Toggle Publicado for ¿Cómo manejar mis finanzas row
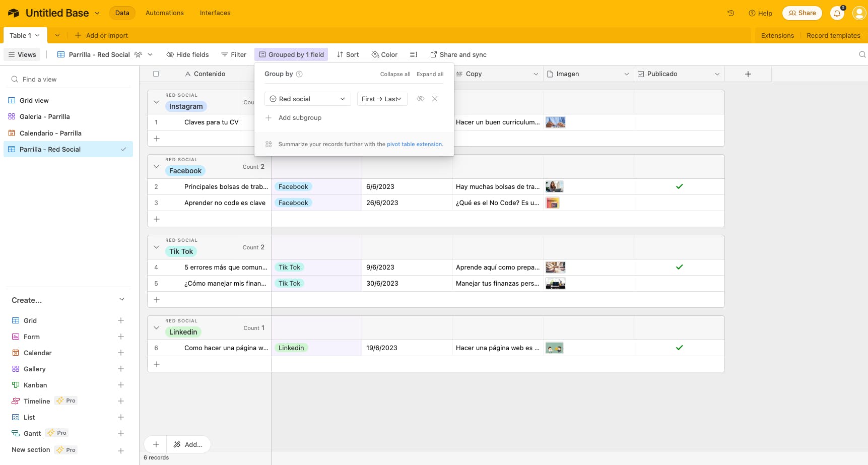The image size is (868, 465). click(679, 283)
